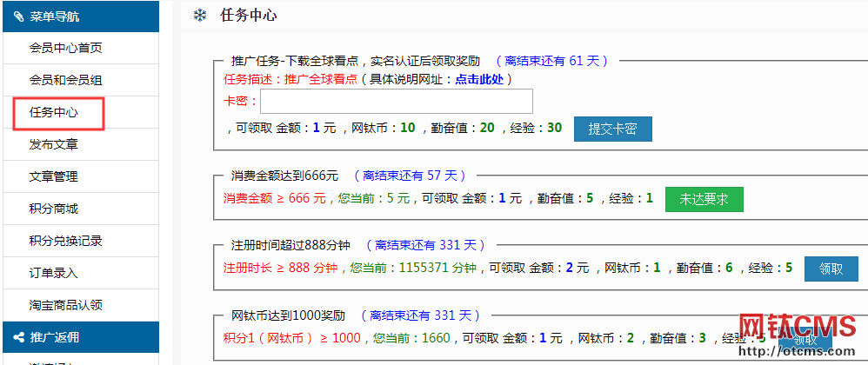Viewport: 868px width, 365px height.
Task: Open 积分兑换记录 page
Action: (x=65, y=241)
